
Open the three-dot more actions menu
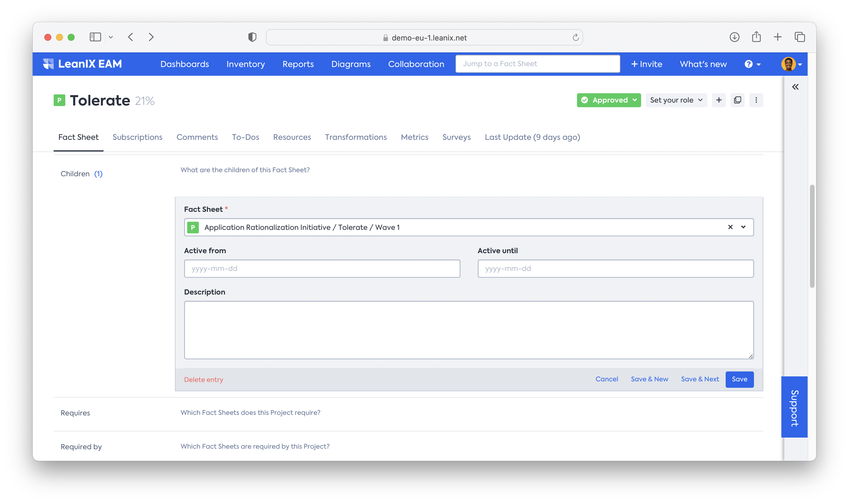tap(756, 100)
